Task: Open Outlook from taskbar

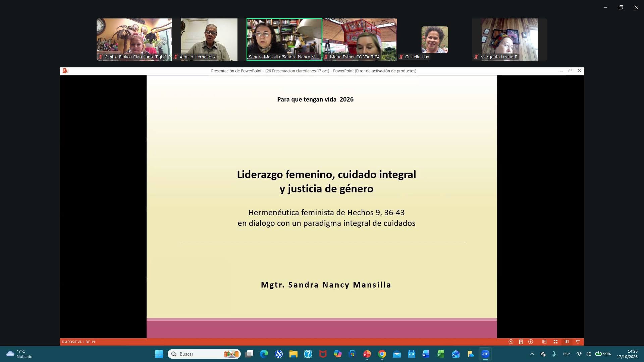Action: click(455, 354)
